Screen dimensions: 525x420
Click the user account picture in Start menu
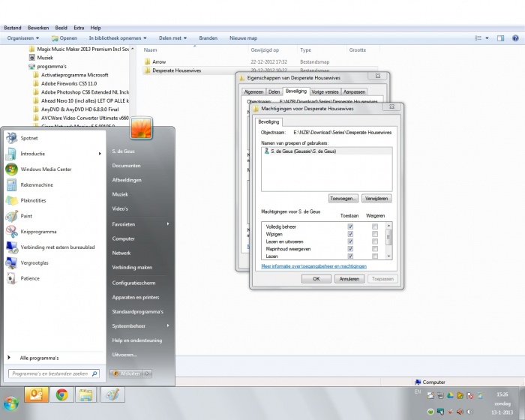[x=141, y=127]
